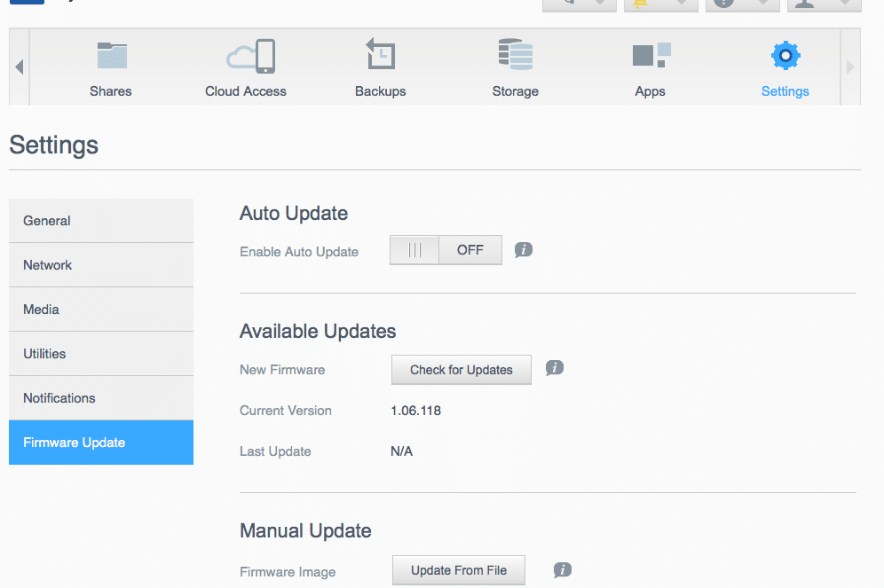Image resolution: width=884 pixels, height=588 pixels.
Task: Select the Media settings tab
Action: point(101,310)
